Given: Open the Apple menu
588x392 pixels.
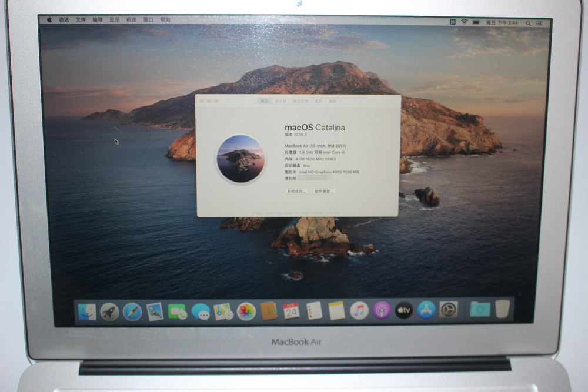Looking at the screenshot, I should click(49, 19).
